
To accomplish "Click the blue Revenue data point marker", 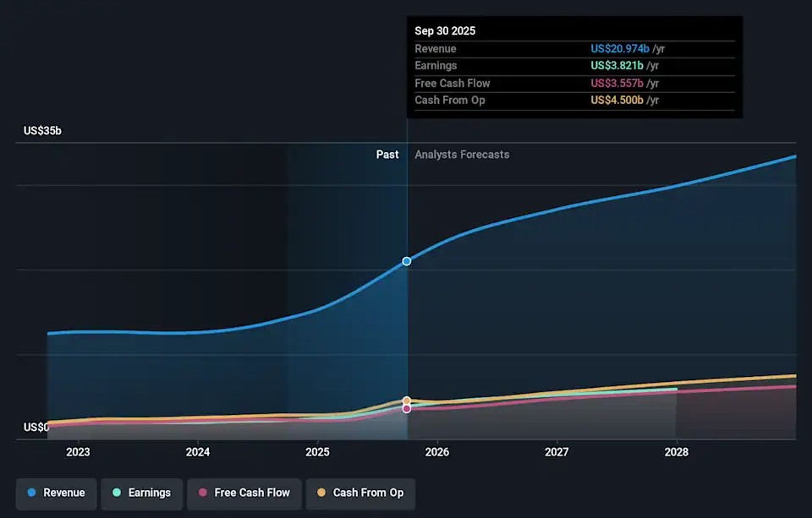I will coord(407,261).
